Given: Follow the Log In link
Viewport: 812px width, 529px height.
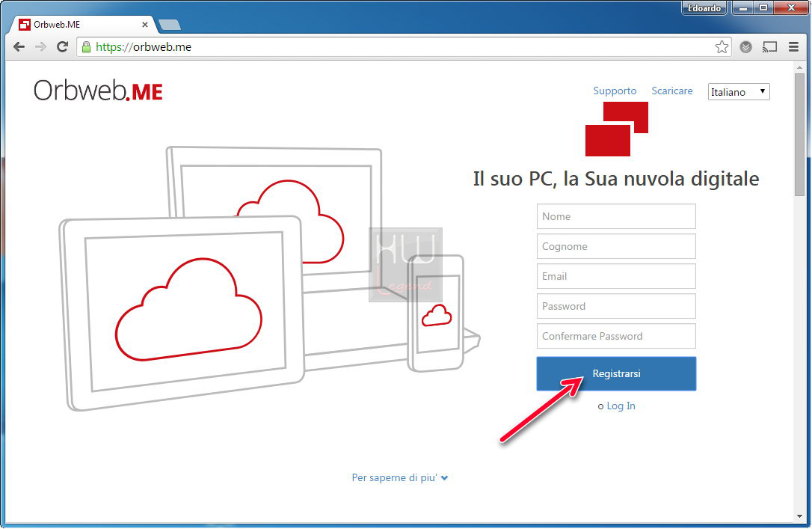Looking at the screenshot, I should click(x=621, y=406).
